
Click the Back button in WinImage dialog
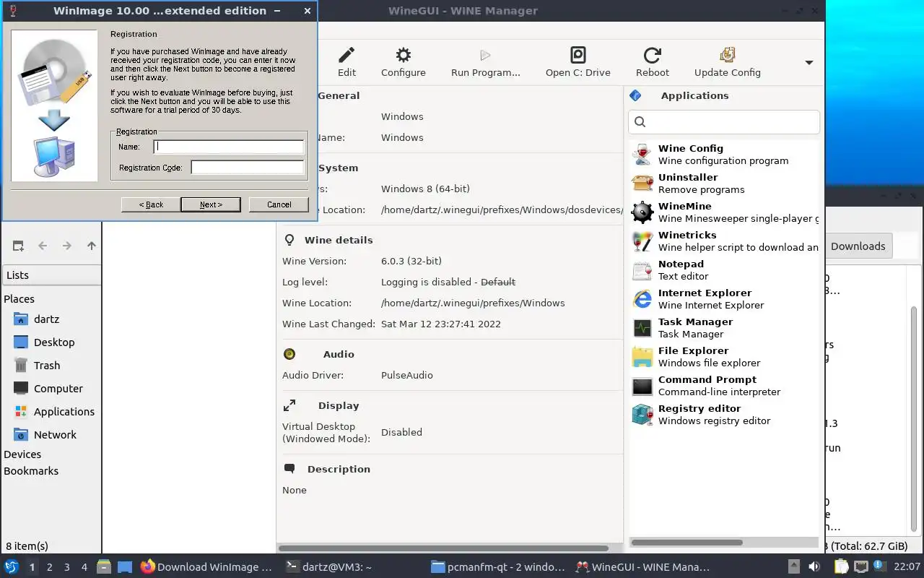[151, 204]
